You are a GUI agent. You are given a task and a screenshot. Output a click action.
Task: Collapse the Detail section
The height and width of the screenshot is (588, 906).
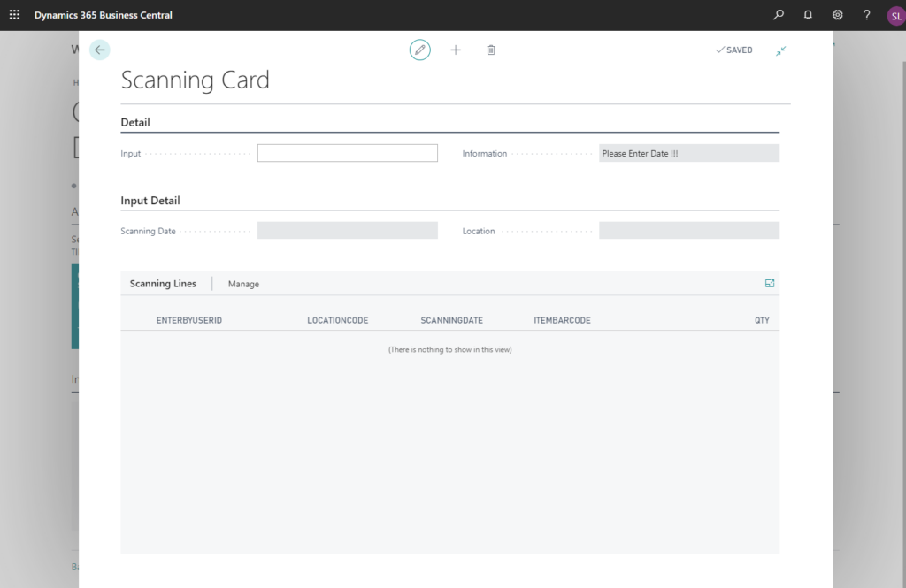pyautogui.click(x=137, y=121)
